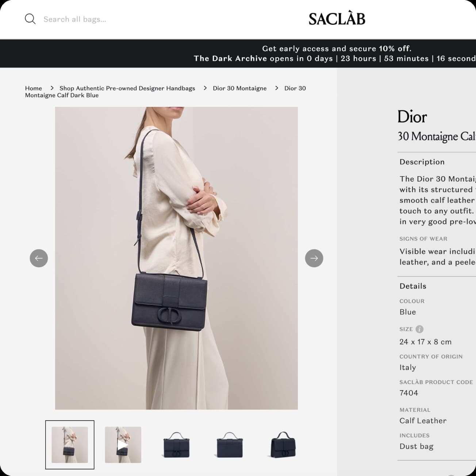Open the Home breadcrumb link

click(34, 88)
